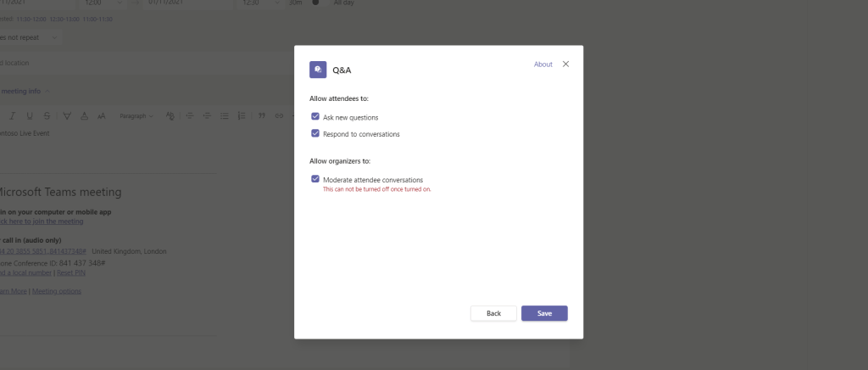Apply strikethrough formatting in toolbar
This screenshot has height=370, width=868.
pyautogui.click(x=47, y=115)
